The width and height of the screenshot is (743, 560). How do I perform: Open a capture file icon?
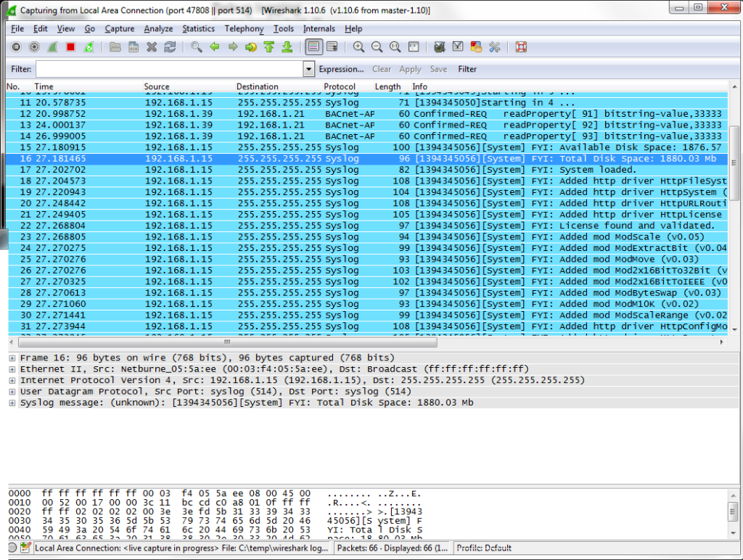click(x=115, y=47)
